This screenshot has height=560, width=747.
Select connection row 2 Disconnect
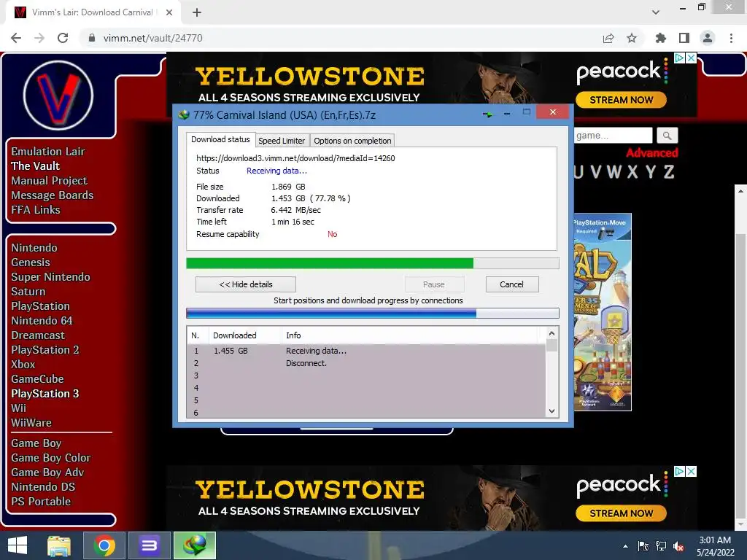(366, 363)
